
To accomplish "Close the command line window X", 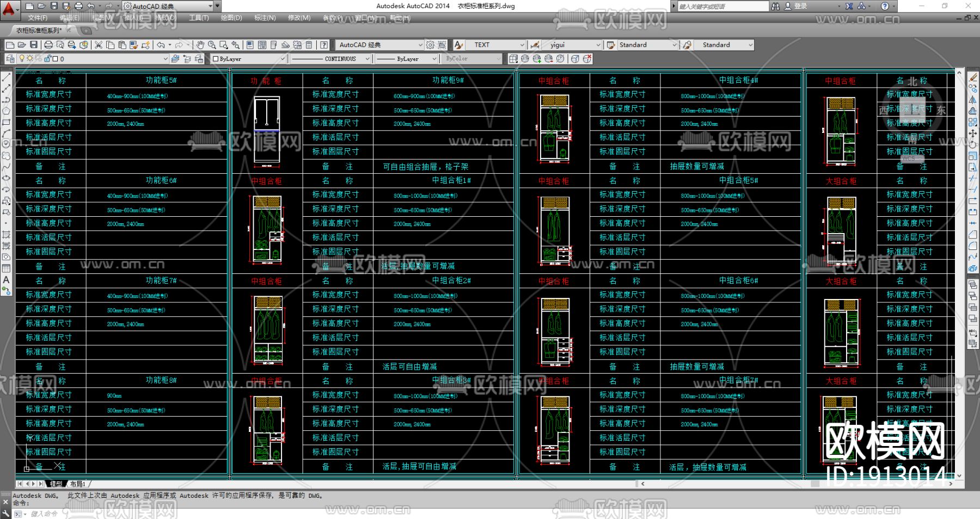I will pos(5,503).
